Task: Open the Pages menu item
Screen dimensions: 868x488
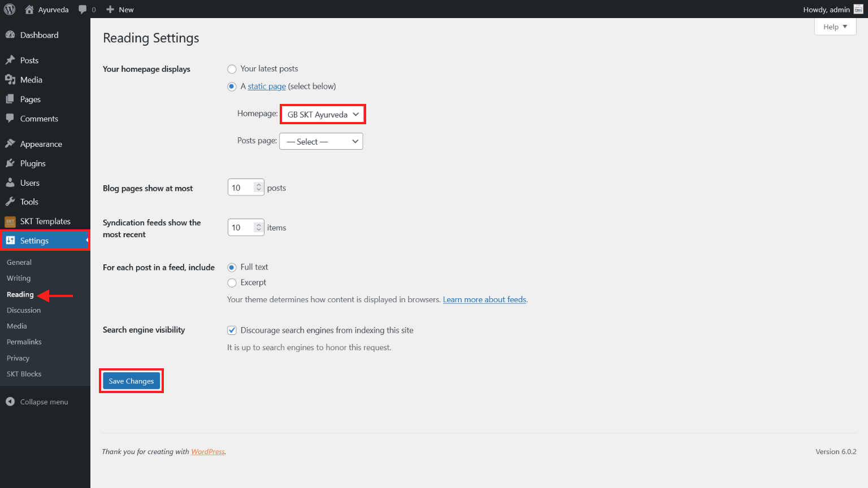Action: 45,99
